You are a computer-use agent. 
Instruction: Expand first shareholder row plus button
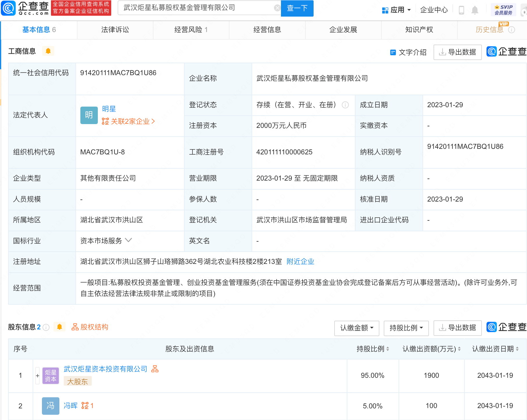(x=38, y=376)
